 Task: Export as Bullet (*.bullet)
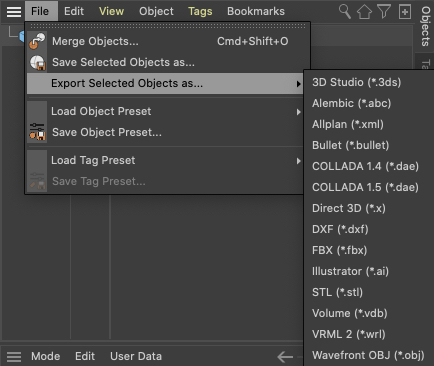click(x=369, y=145)
